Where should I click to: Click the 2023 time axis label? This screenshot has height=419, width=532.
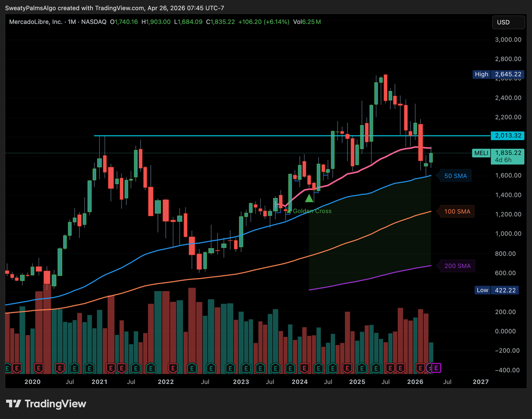click(241, 382)
